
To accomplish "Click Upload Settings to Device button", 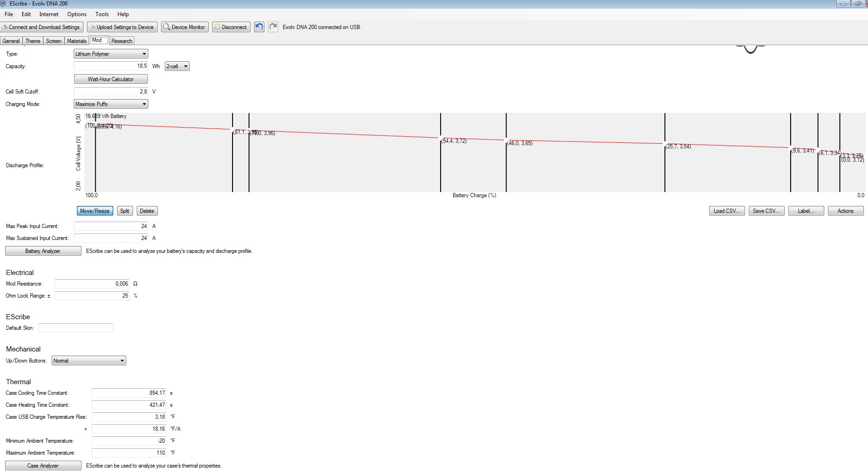I will [x=122, y=27].
